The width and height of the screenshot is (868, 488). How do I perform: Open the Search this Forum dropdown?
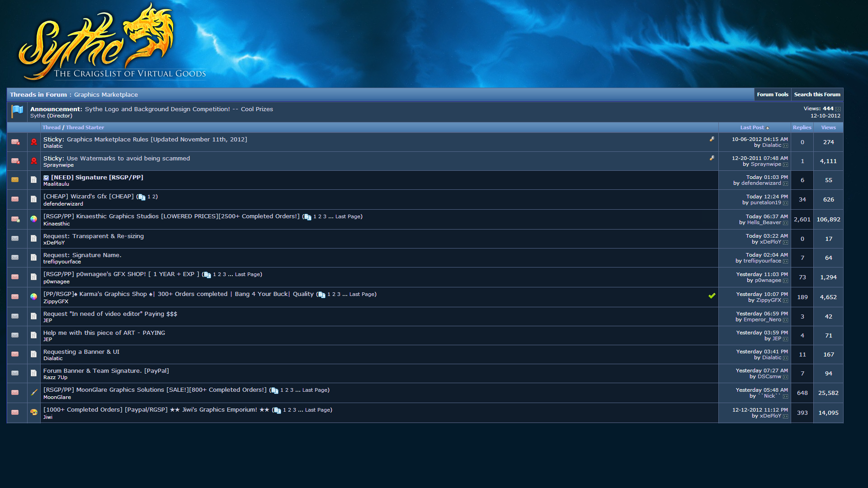(817, 94)
